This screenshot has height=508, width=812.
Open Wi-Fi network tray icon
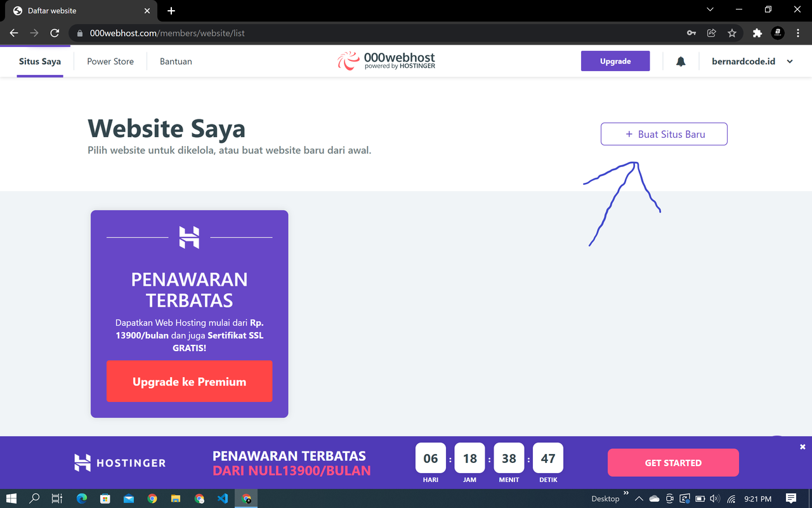click(731, 498)
